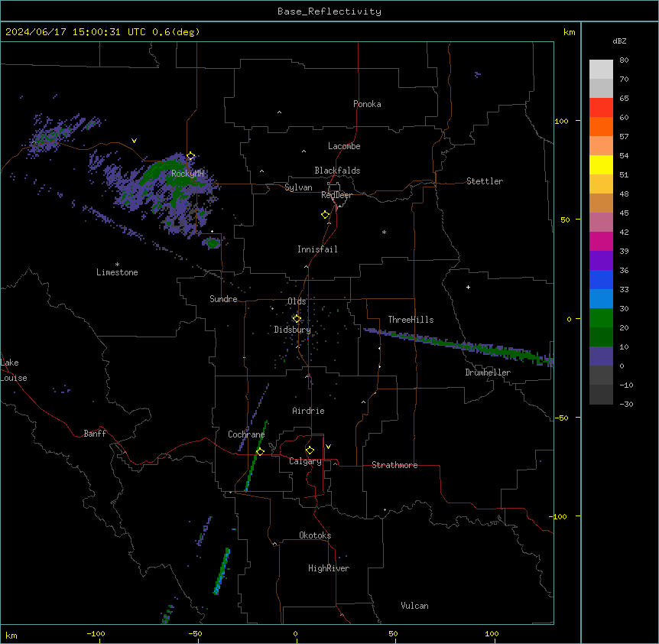The width and height of the screenshot is (659, 644).
Task: Click the green 30 dBZ legend swatch
Action: 601,318
